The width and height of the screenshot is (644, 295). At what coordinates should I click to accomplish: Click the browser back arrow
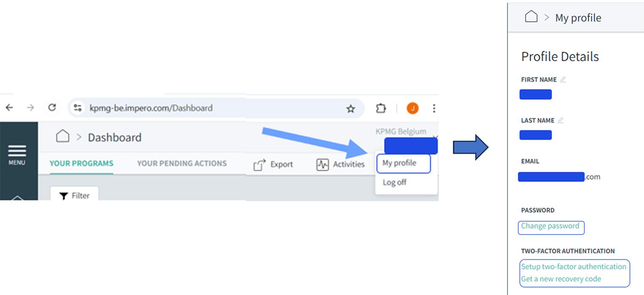pos(9,108)
